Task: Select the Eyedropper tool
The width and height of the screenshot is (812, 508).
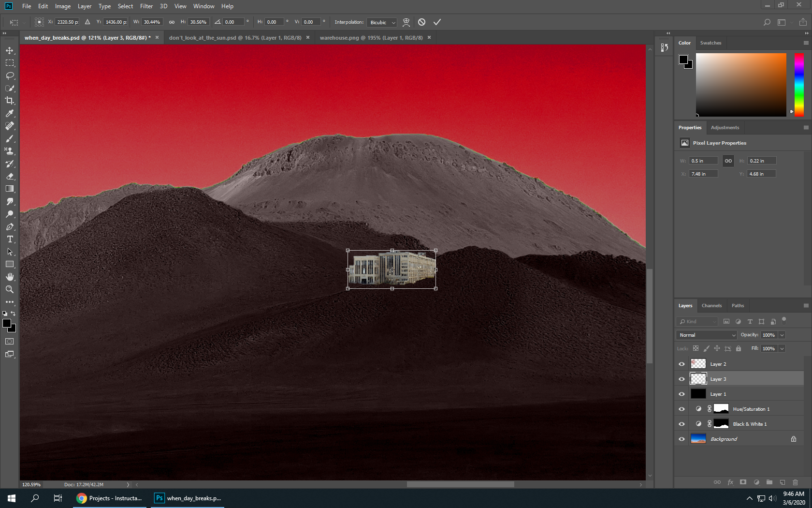Action: pos(10,113)
